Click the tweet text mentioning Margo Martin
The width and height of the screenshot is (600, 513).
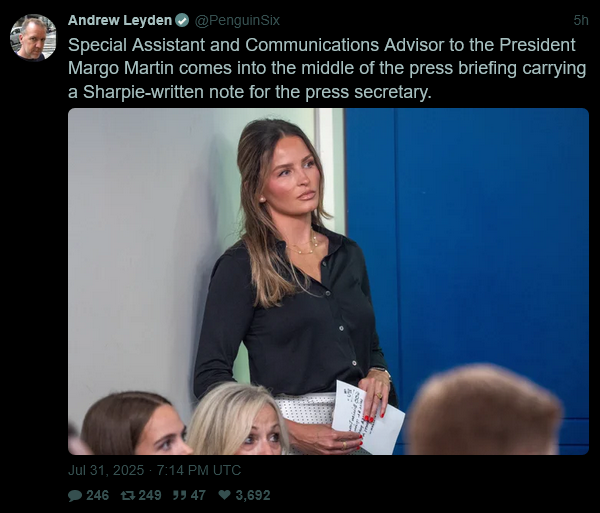327,68
